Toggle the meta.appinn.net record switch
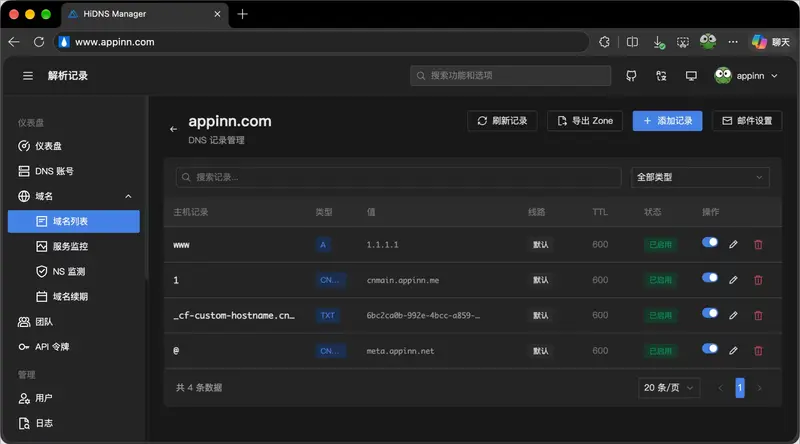800x444 pixels. [x=710, y=348]
